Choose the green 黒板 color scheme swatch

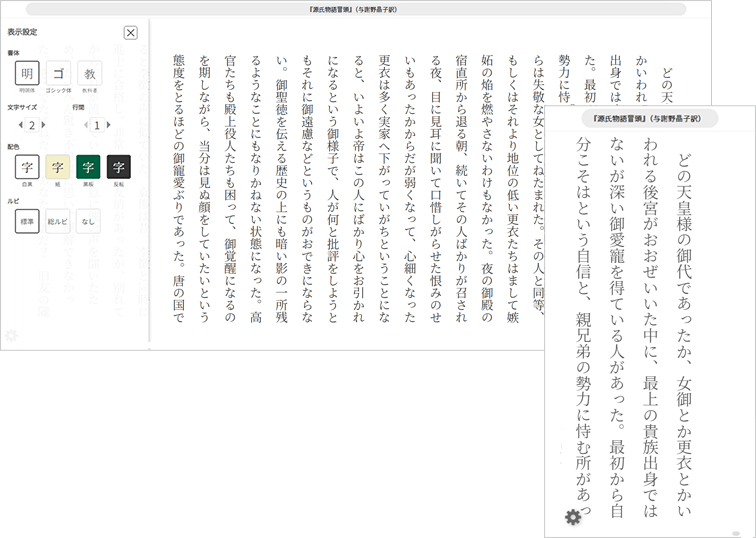(x=88, y=167)
